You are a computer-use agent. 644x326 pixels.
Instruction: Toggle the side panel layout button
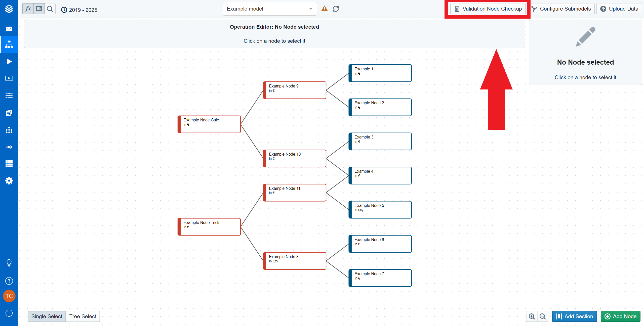pos(39,9)
